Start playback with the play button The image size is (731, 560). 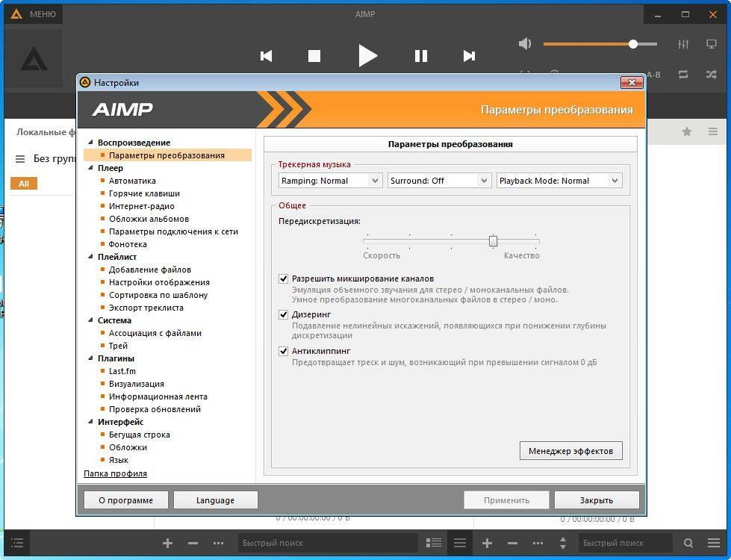368,56
